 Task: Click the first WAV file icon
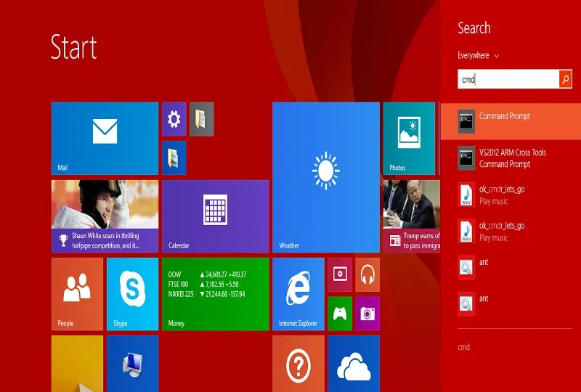pos(466,194)
